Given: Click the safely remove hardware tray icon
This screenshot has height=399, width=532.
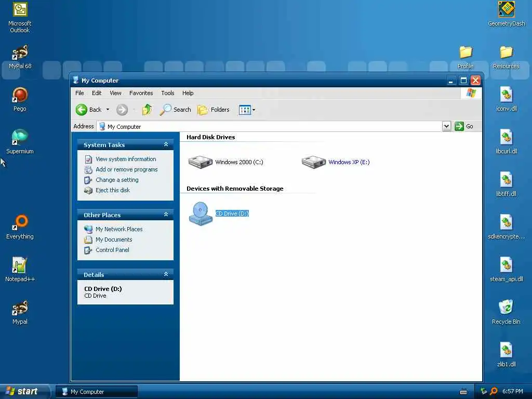Looking at the screenshot, I should pos(484,391).
